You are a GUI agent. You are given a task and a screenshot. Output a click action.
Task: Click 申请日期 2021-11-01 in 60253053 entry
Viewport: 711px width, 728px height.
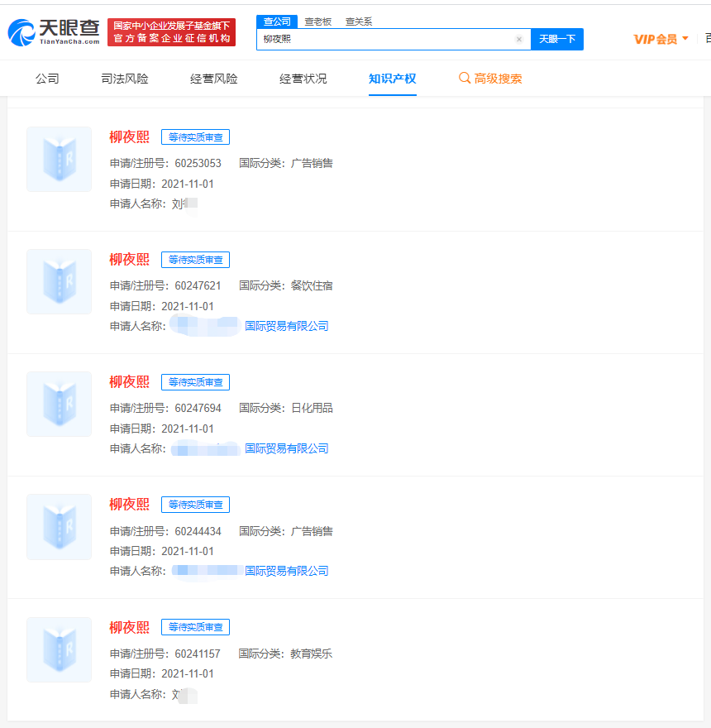click(188, 184)
